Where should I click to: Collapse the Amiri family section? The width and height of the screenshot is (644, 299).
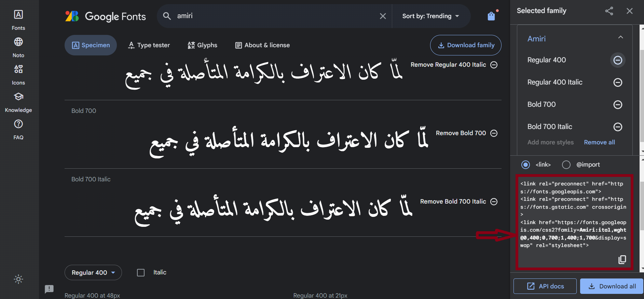(620, 37)
